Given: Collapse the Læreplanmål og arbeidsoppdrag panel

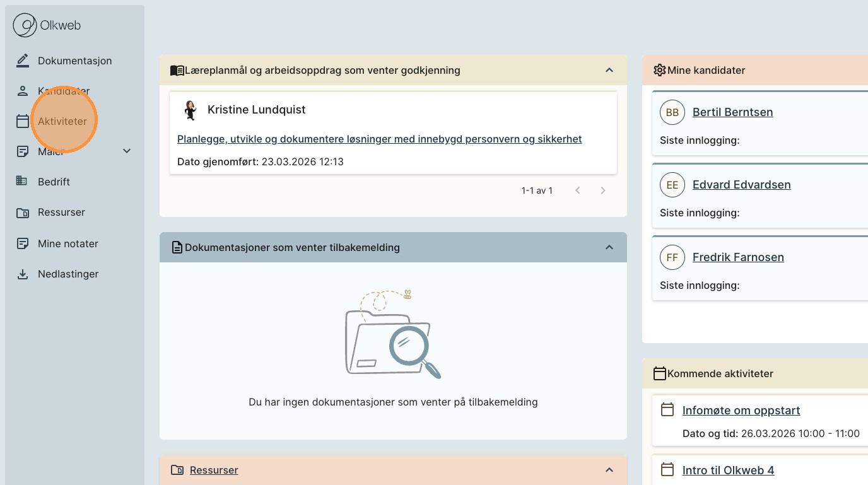Looking at the screenshot, I should point(609,70).
